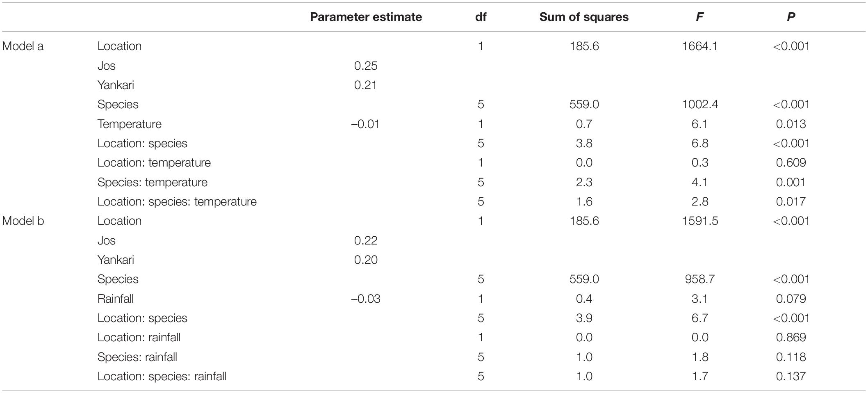The image size is (868, 393).
Task: Select the F value 1591.5
Action: [700, 221]
